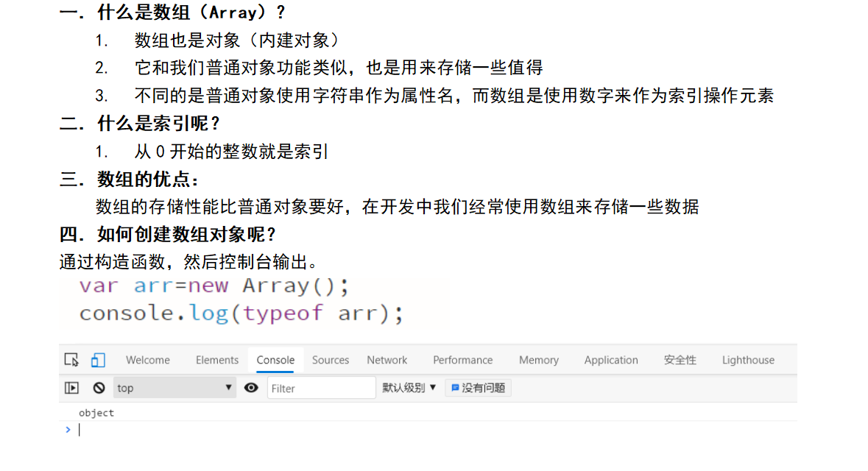
Task: Activate the inspect element picker icon
Action: coord(71,360)
